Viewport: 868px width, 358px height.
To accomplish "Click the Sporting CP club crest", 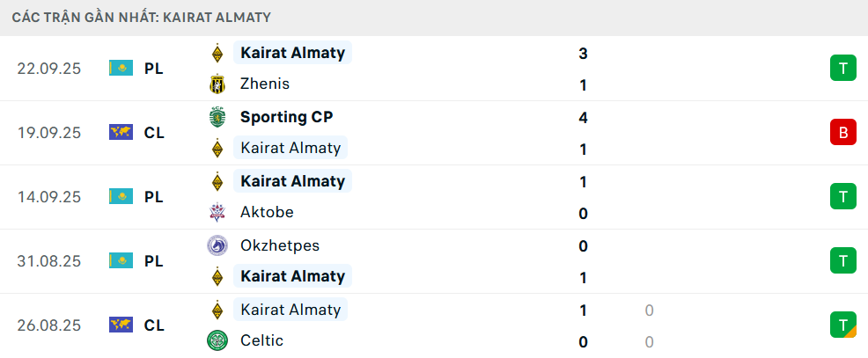I will coord(217,117).
